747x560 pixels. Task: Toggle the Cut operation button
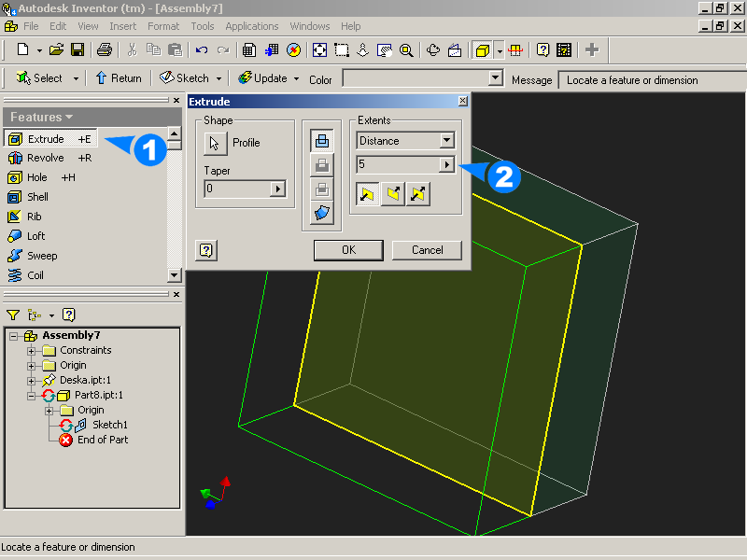tap(322, 165)
